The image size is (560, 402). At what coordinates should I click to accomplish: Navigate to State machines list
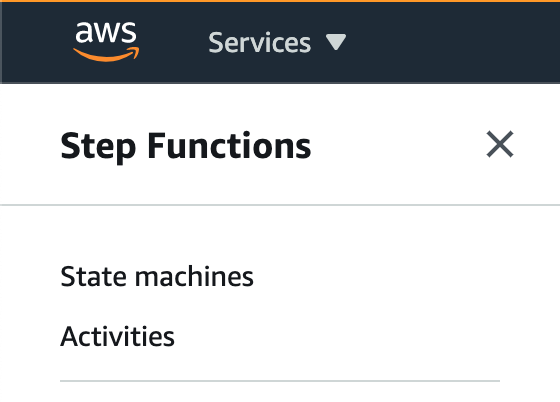(157, 276)
